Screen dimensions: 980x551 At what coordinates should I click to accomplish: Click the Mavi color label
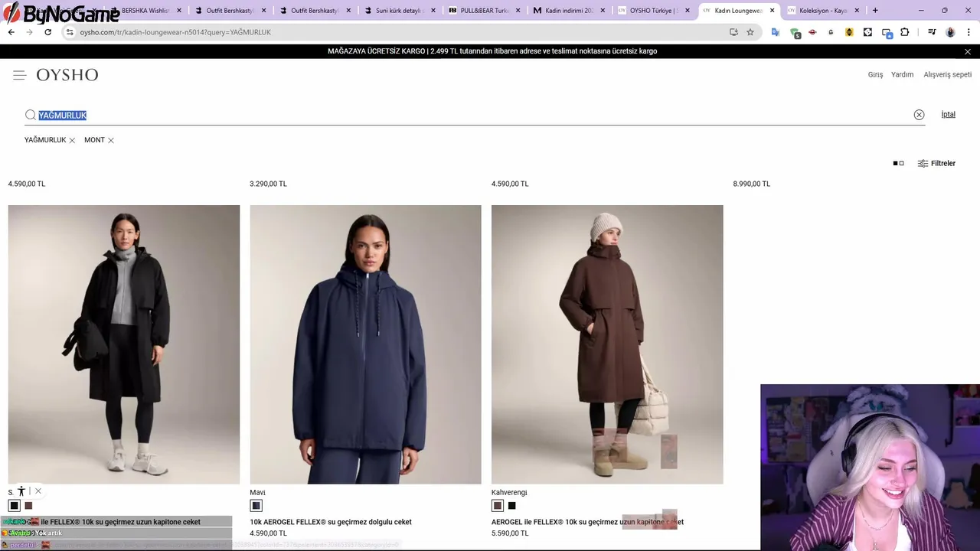coord(257,493)
